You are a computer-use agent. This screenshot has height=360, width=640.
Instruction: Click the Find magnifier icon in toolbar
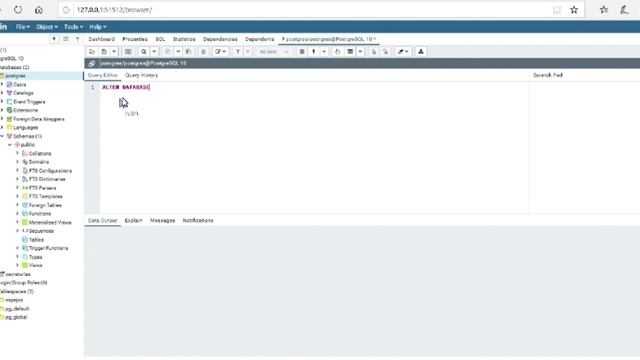[144, 52]
